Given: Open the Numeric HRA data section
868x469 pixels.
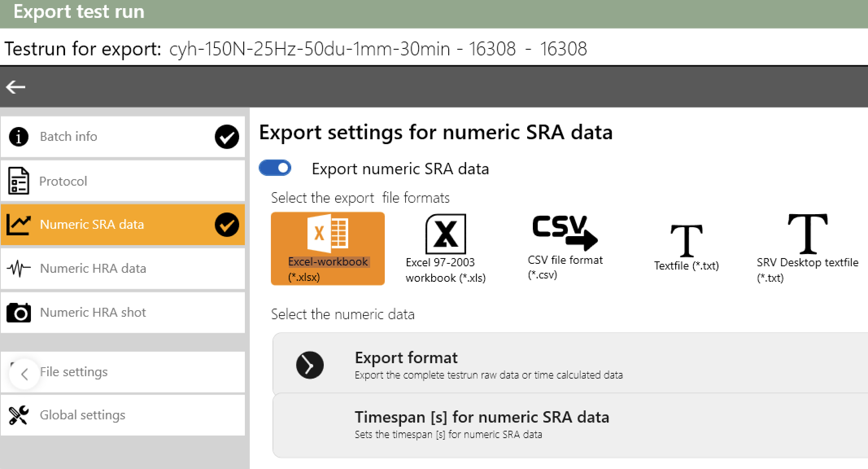Looking at the screenshot, I should click(x=123, y=269).
